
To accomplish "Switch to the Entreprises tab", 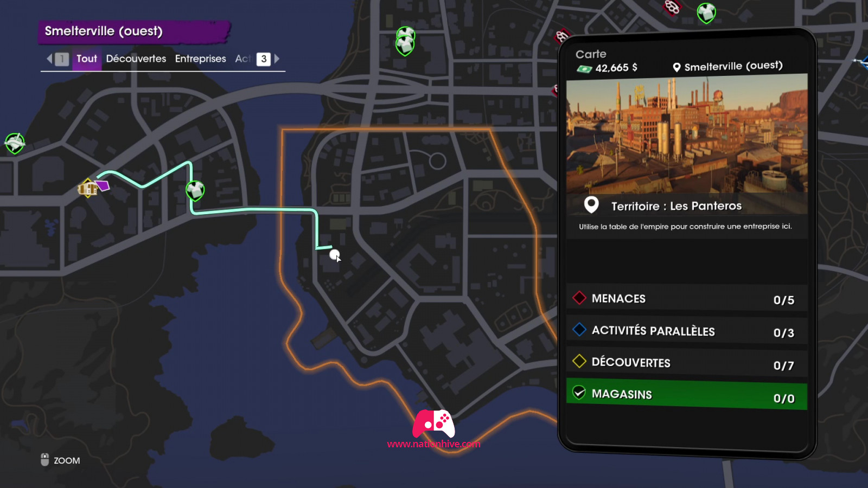I will click(200, 59).
